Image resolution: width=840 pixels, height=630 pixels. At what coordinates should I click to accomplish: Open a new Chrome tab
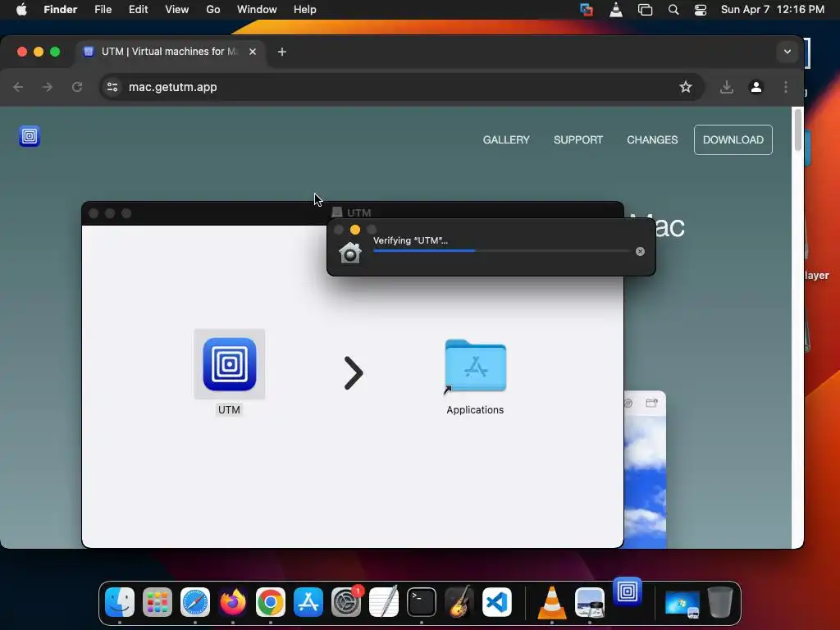click(282, 52)
